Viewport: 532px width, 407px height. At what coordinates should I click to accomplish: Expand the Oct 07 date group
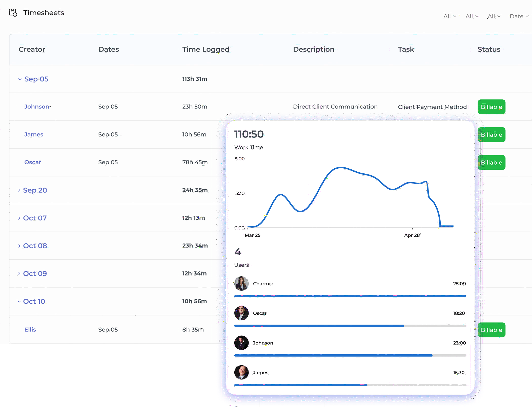click(19, 218)
